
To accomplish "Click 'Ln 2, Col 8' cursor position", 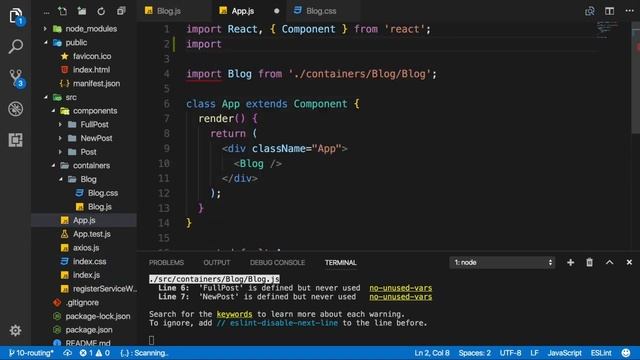I will [432, 353].
